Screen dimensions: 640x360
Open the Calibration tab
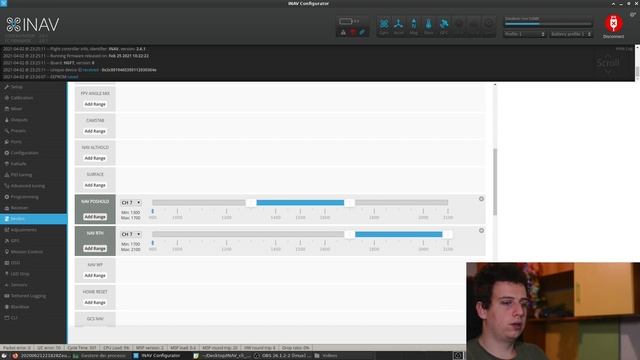tap(33, 98)
